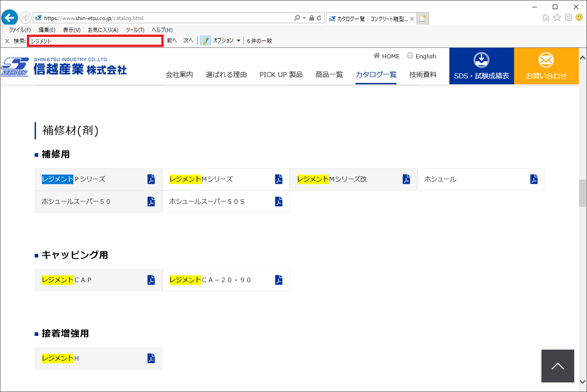Click 前へ previous match button
Viewport: 587px width, 392px height.
pyautogui.click(x=172, y=41)
